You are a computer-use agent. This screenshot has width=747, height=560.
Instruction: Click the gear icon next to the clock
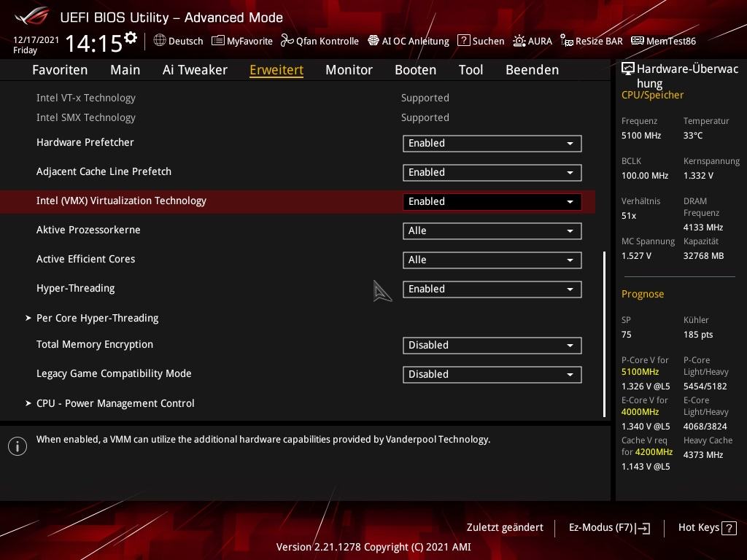pyautogui.click(x=131, y=38)
